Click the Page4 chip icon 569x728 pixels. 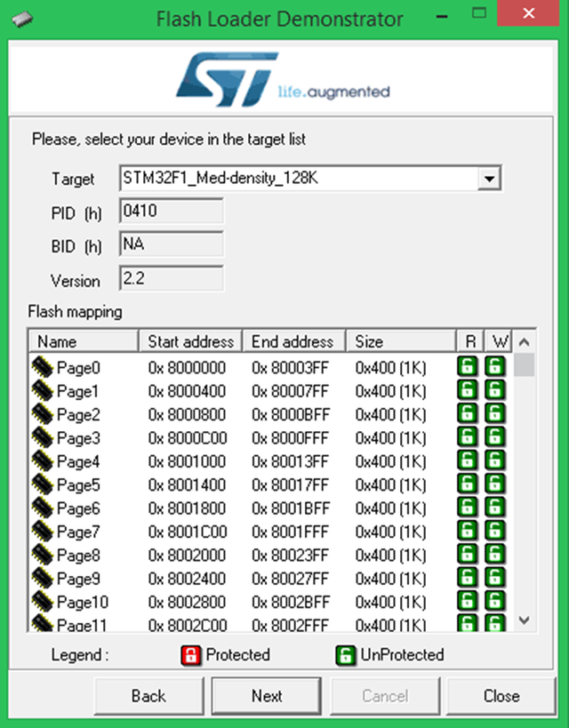[x=43, y=461]
